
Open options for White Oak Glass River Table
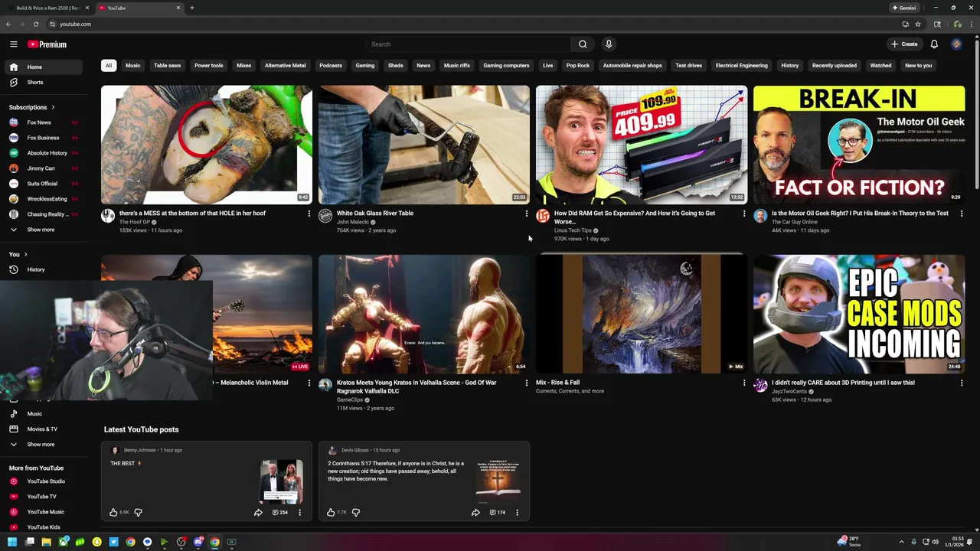(527, 214)
